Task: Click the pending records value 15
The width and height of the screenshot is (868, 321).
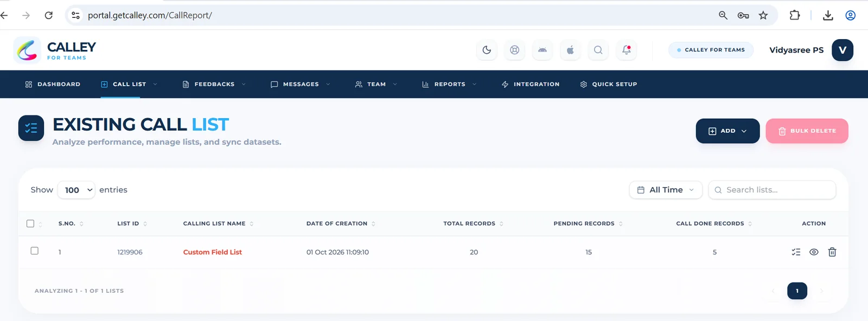Action: pyautogui.click(x=589, y=252)
